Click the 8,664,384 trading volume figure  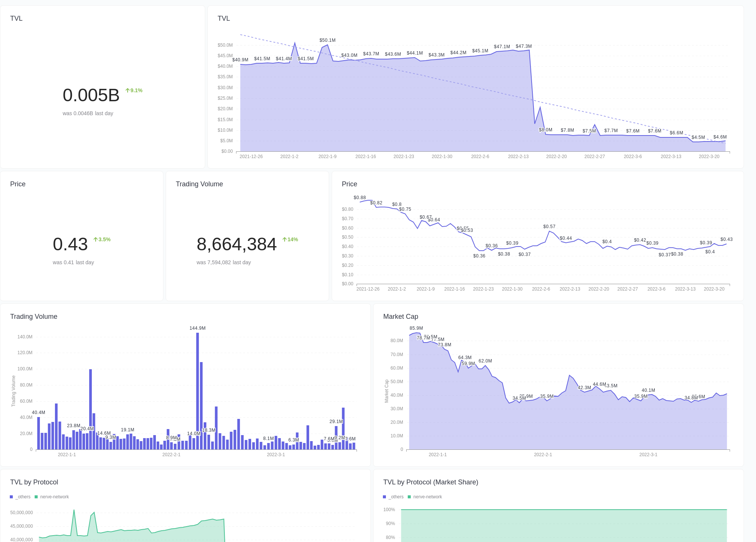236,244
